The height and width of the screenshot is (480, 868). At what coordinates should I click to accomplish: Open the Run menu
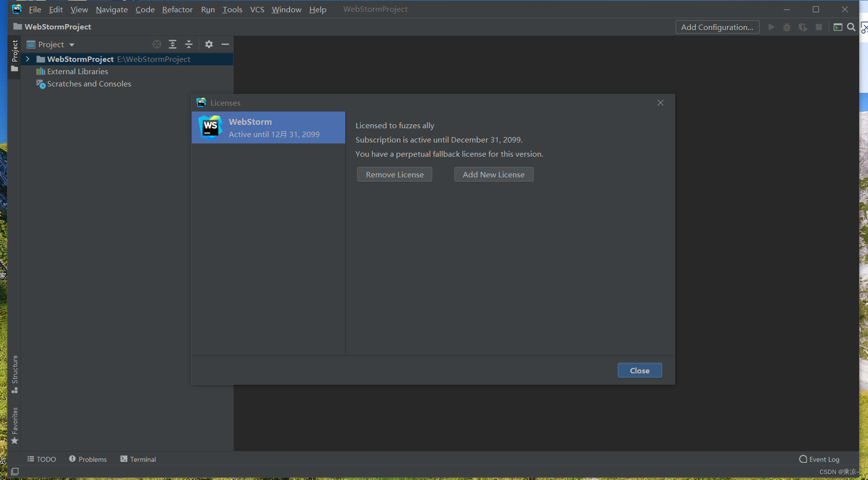click(x=208, y=9)
